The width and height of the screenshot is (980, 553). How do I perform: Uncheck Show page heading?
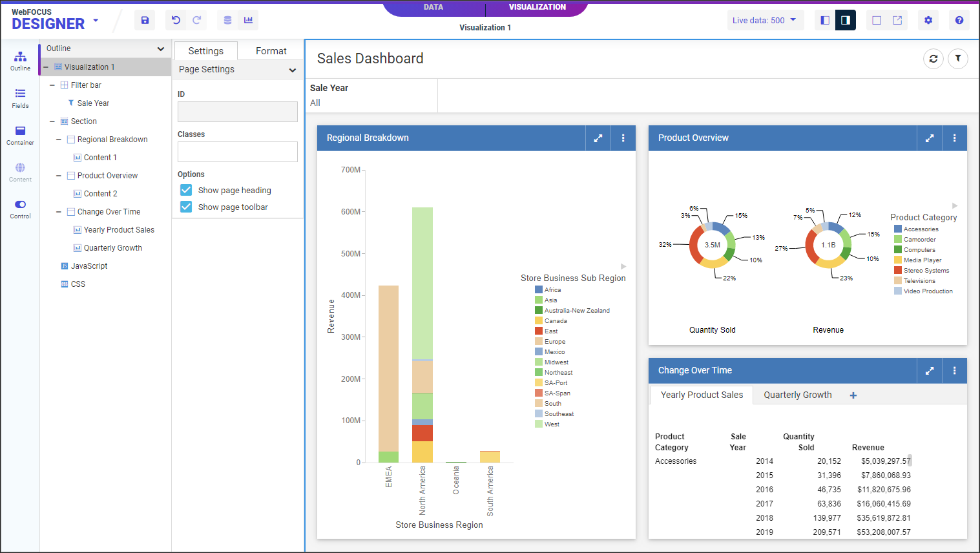(x=185, y=190)
